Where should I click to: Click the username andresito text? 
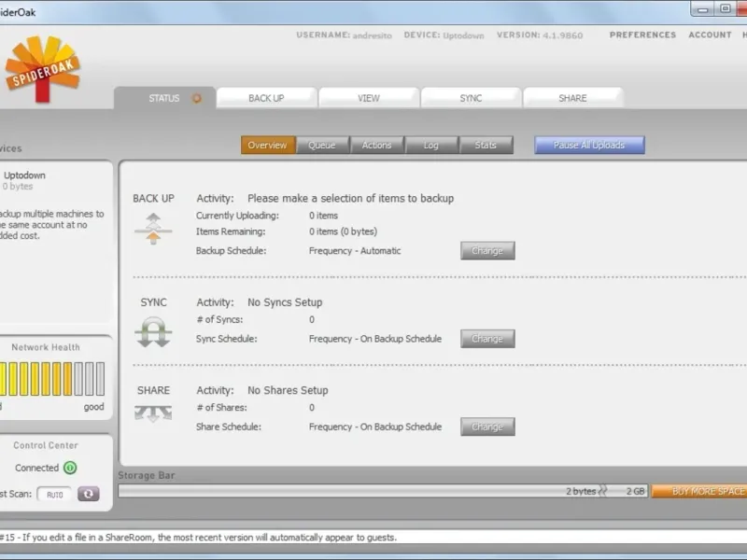372,35
